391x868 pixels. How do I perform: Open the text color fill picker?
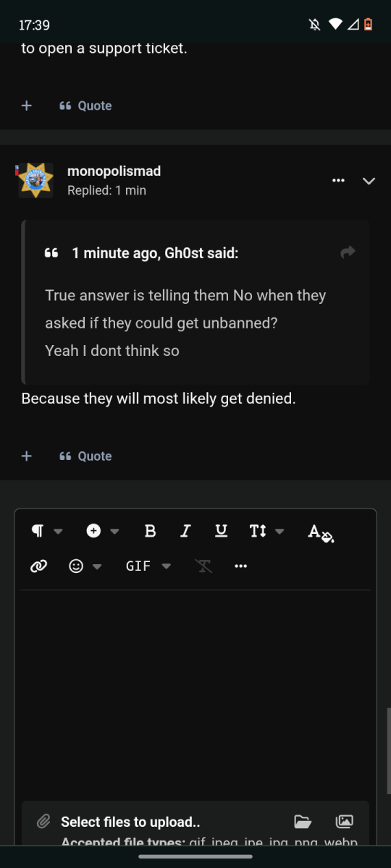(x=321, y=532)
